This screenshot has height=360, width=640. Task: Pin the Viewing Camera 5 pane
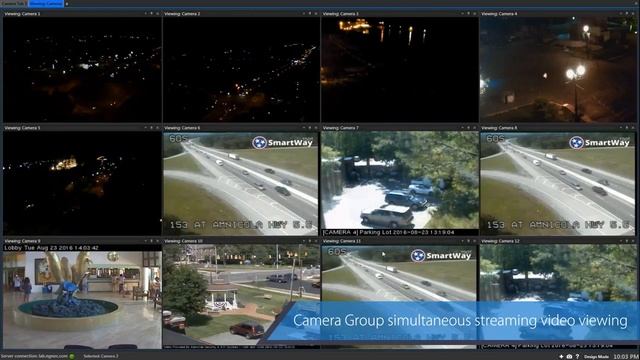[151, 128]
